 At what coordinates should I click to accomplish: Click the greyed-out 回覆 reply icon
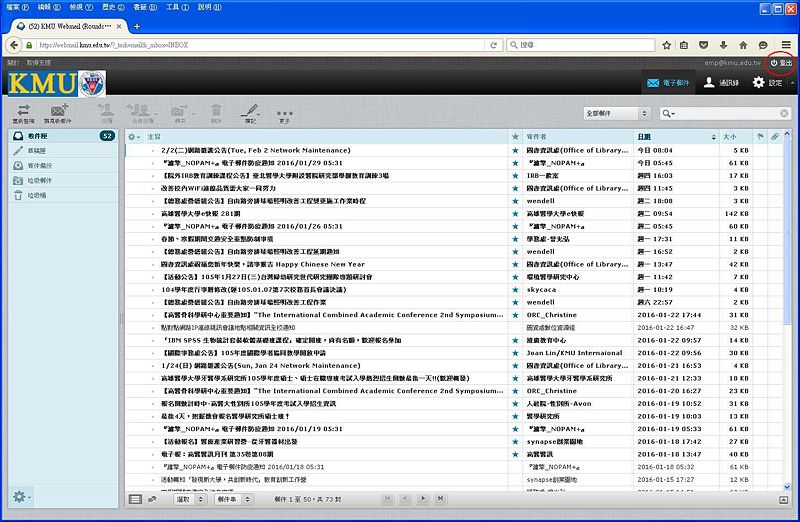click(x=106, y=113)
